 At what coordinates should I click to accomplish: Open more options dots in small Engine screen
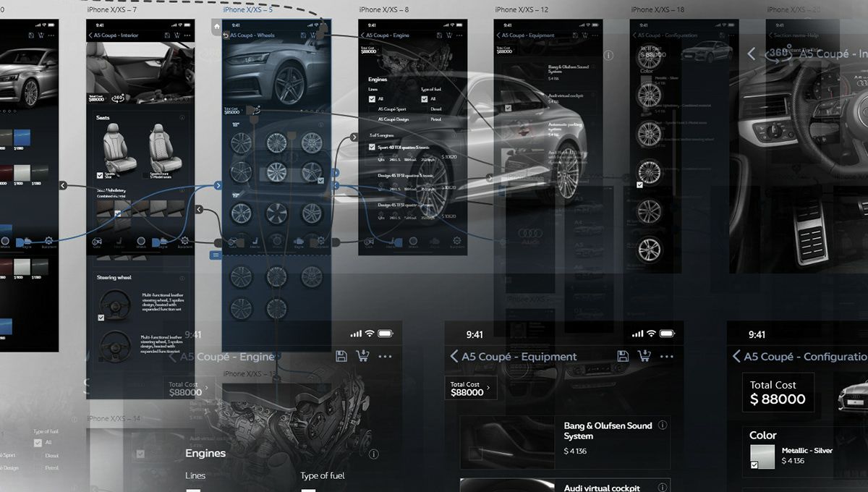pos(460,35)
